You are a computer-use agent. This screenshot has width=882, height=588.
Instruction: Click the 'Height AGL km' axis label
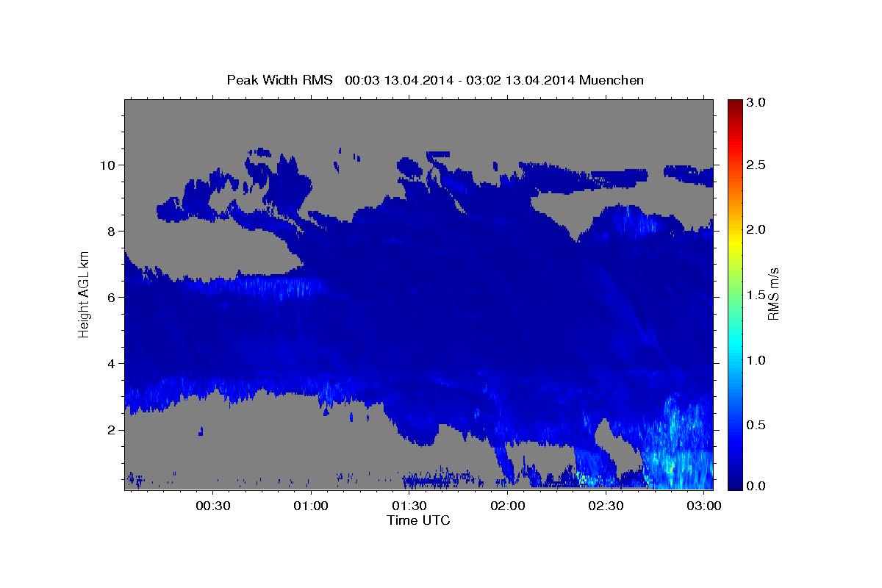(x=85, y=294)
